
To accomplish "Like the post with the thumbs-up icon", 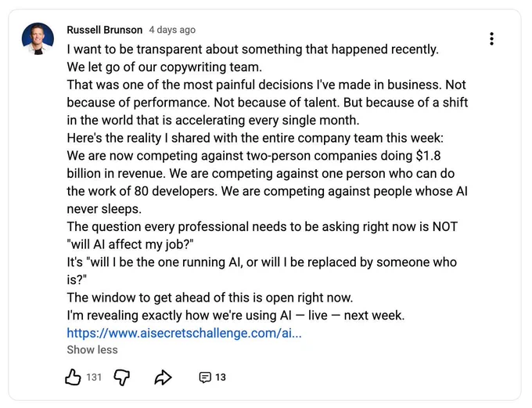I will coord(73,377).
